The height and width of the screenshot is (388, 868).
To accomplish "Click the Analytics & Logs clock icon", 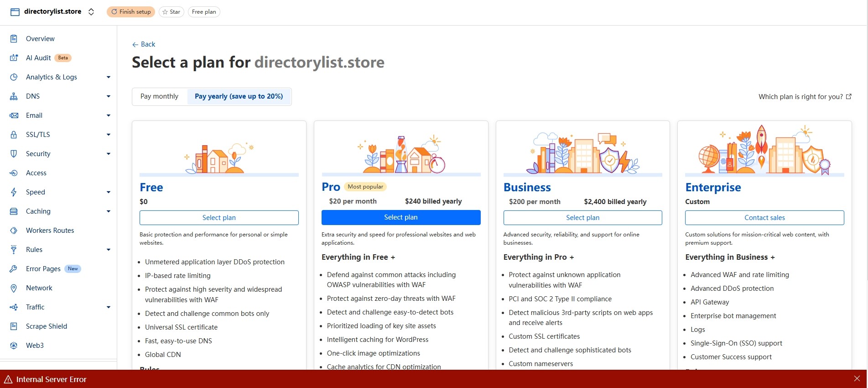I will coord(14,77).
